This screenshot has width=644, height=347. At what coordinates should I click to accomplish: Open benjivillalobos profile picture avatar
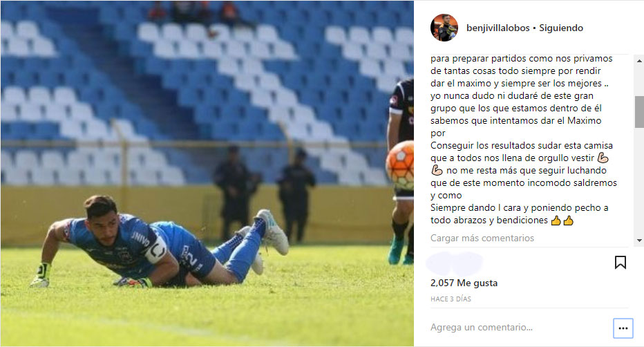(x=444, y=28)
